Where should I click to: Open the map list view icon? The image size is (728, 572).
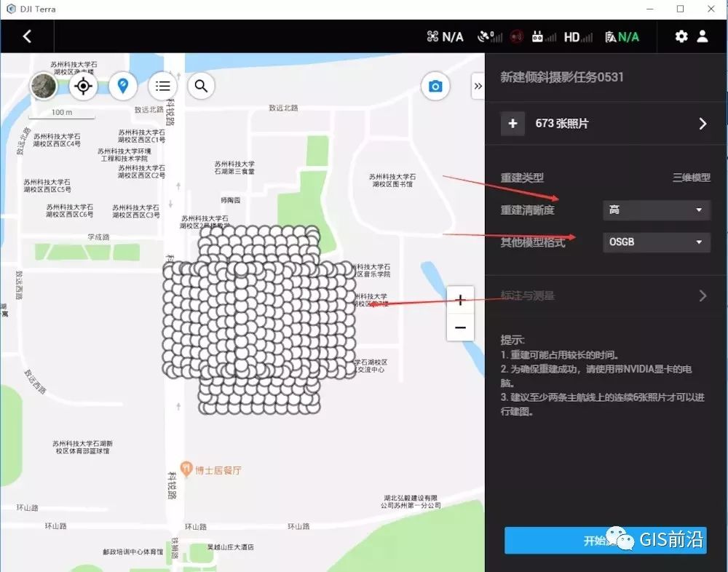pyautogui.click(x=162, y=85)
